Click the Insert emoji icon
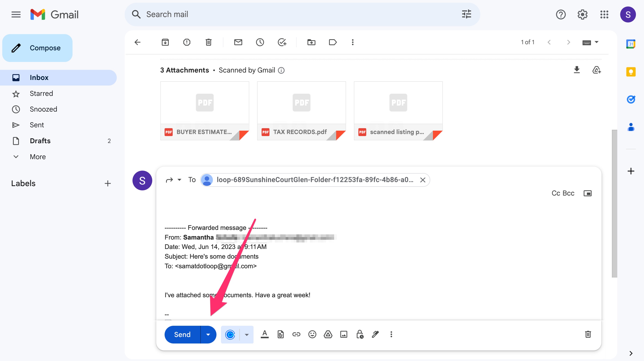This screenshot has height=361, width=644. click(312, 334)
